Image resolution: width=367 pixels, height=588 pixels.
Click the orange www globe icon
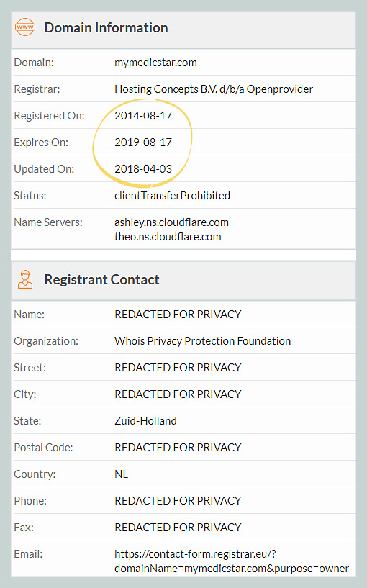(x=25, y=27)
